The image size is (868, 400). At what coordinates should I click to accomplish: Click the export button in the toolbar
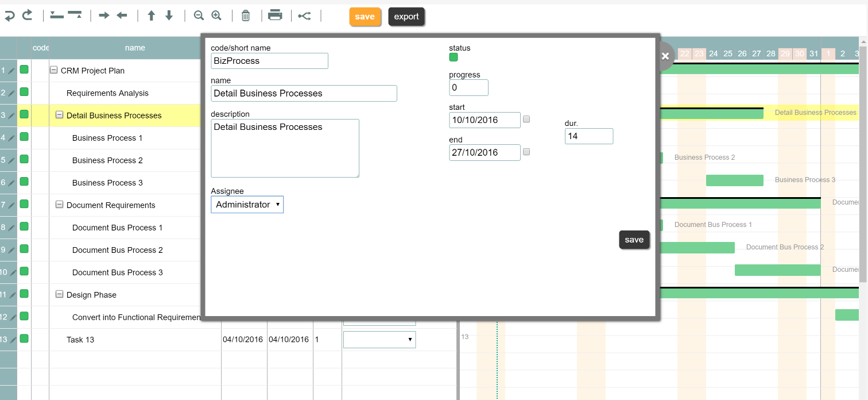406,17
